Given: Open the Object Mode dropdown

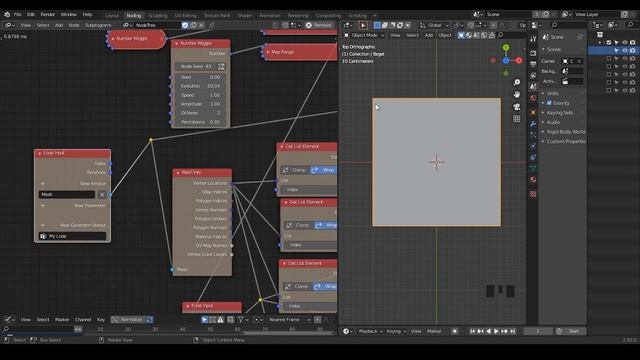Looking at the screenshot, I should coord(364,36).
